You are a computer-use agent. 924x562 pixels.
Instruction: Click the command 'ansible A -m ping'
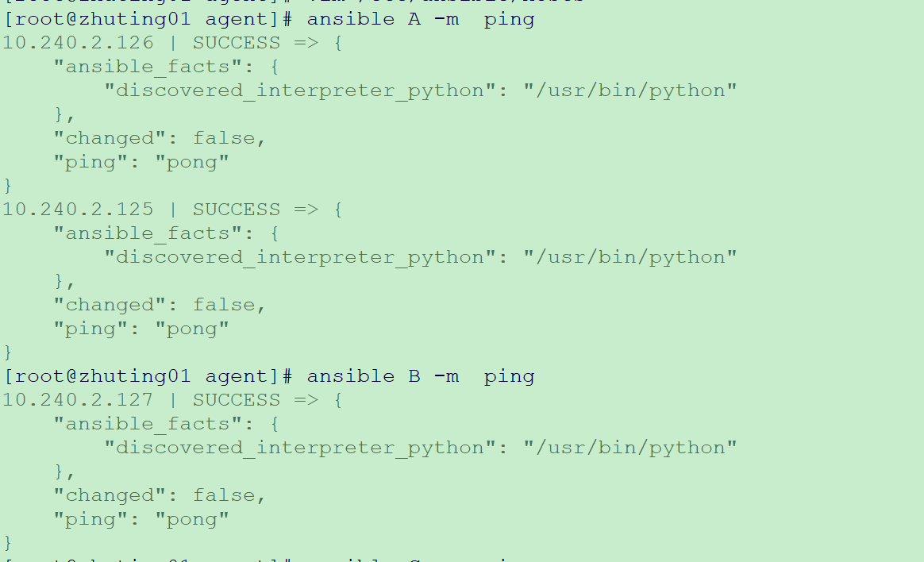[420, 19]
